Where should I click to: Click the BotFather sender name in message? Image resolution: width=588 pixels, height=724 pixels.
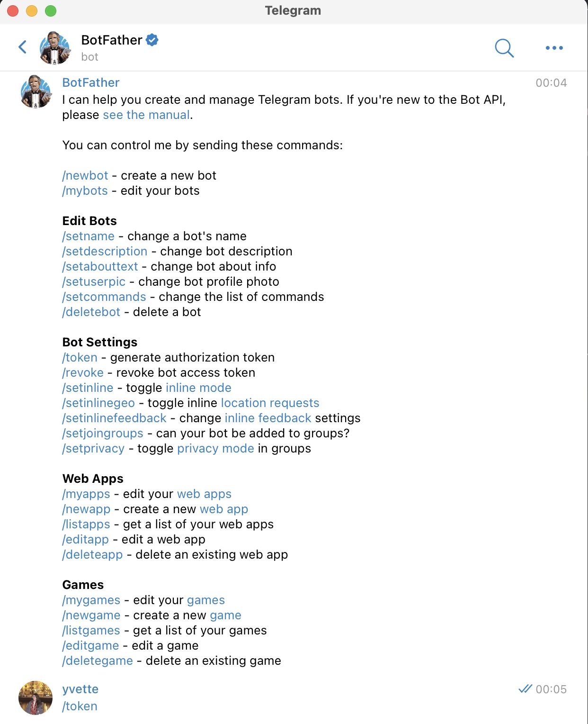pos(91,83)
